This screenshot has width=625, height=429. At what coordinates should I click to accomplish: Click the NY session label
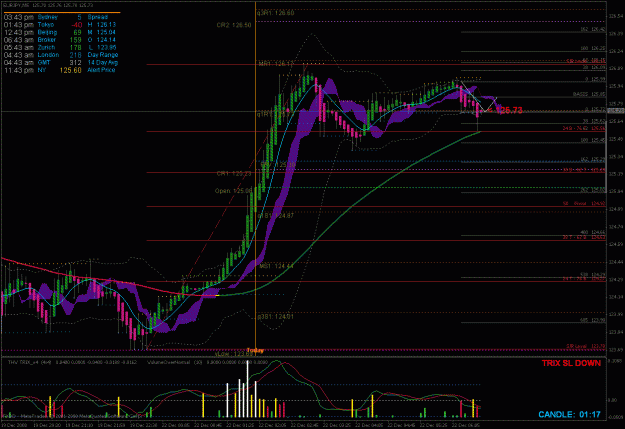coord(41,70)
